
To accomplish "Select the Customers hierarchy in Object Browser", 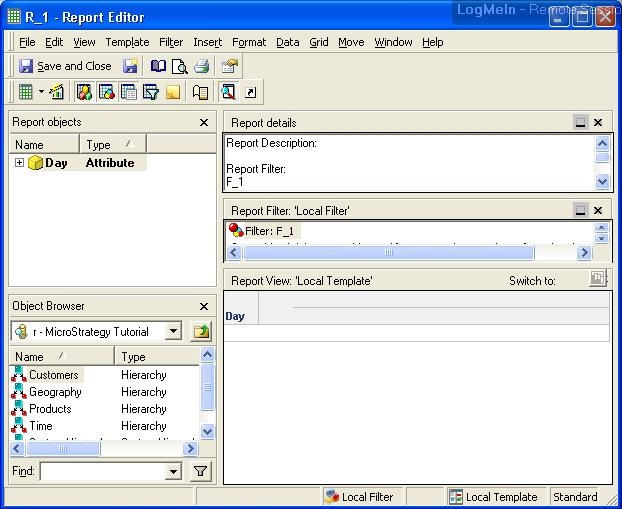I will [53, 375].
